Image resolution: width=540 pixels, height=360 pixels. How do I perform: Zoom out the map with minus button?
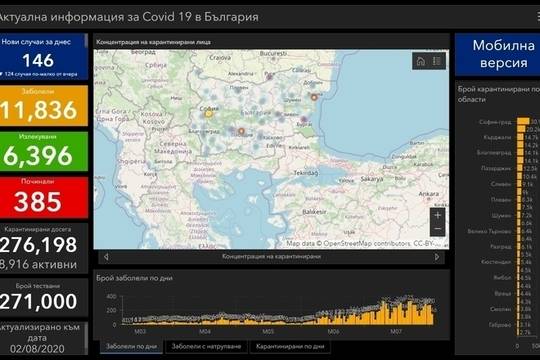tap(437, 229)
